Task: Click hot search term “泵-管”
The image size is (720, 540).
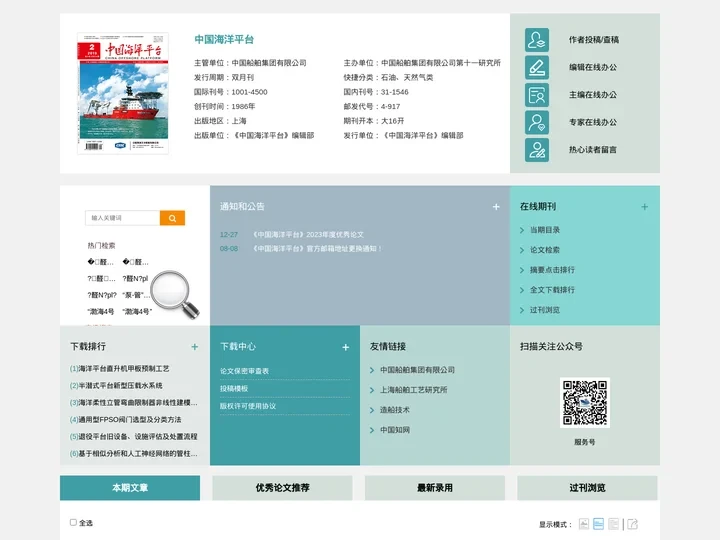Action: 136,295
